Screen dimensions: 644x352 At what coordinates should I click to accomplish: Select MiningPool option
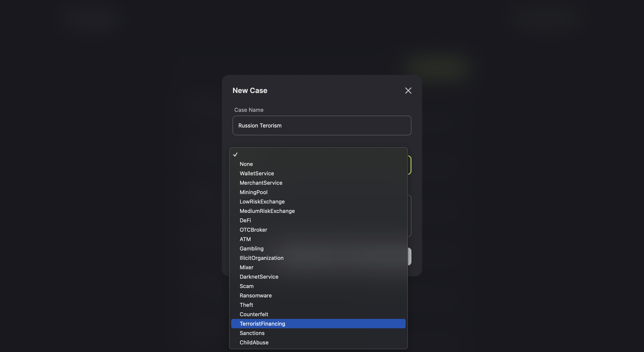point(254,192)
